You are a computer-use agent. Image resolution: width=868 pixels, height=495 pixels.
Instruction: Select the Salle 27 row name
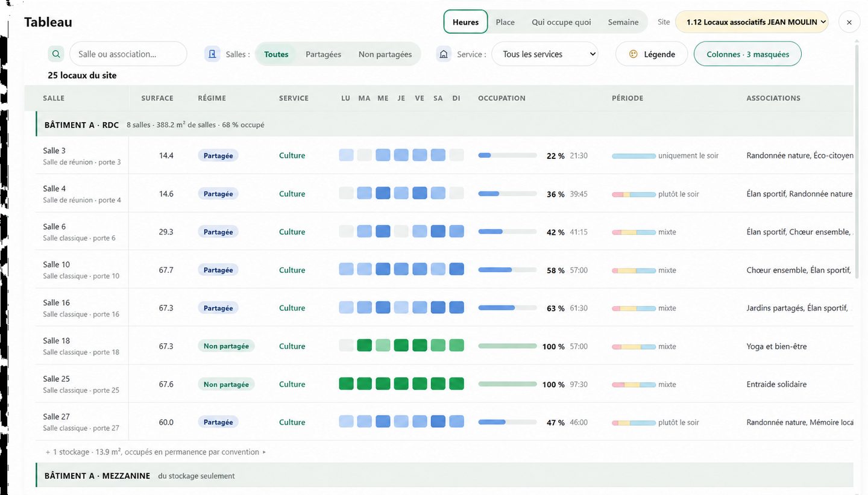57,417
